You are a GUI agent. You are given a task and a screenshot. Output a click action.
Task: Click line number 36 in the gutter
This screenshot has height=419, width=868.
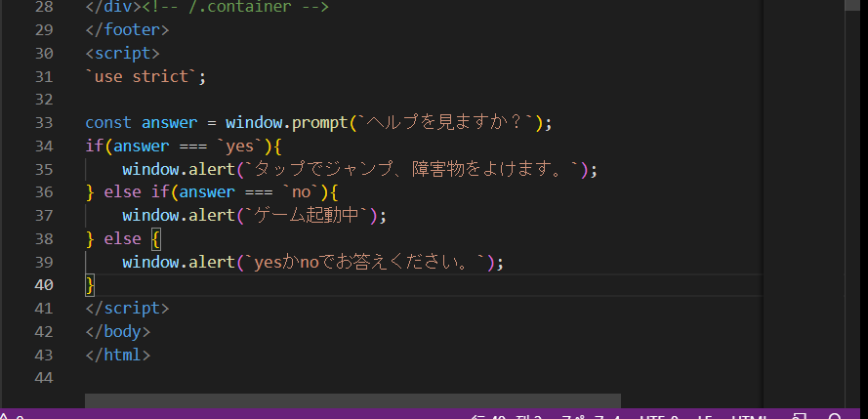point(44,192)
